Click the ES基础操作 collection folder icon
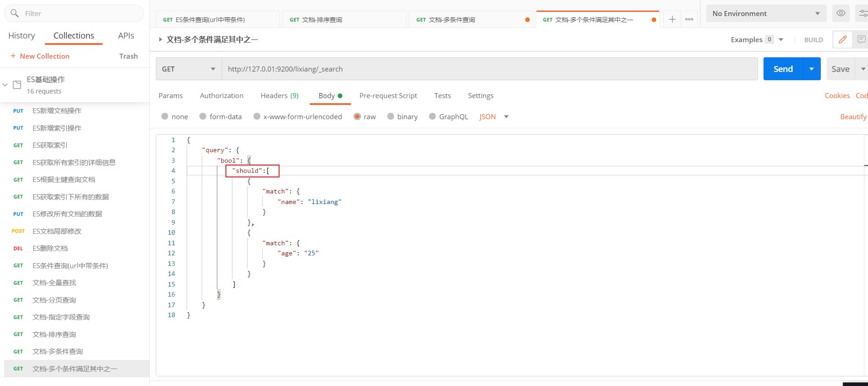The width and height of the screenshot is (868, 386). pos(17,85)
